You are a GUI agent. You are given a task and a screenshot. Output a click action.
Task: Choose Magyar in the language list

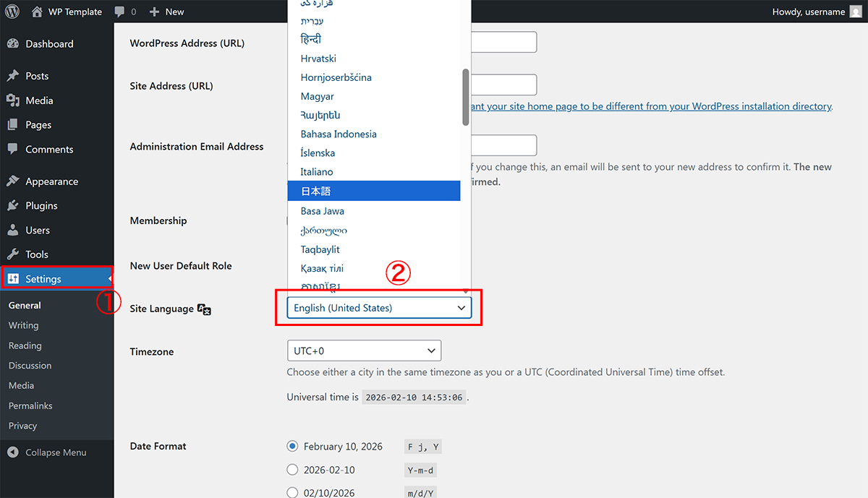pos(318,96)
